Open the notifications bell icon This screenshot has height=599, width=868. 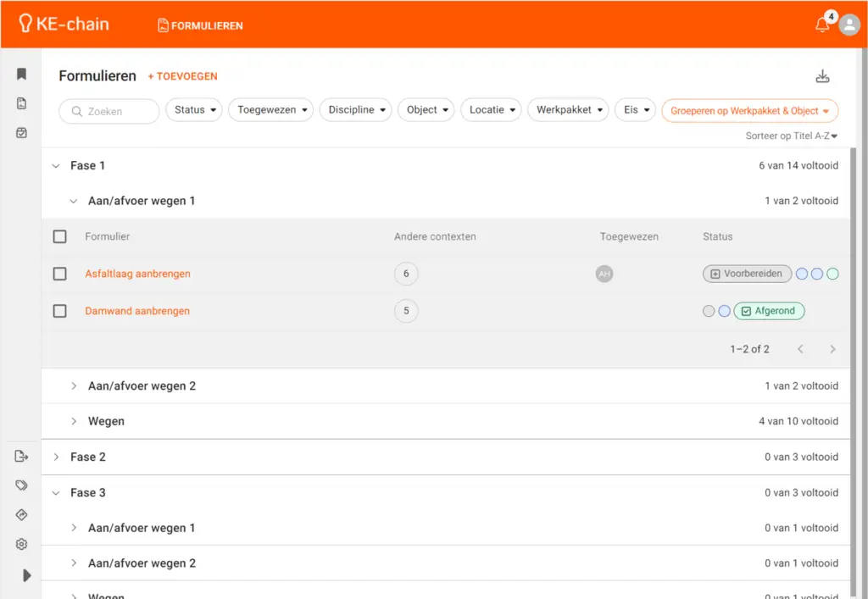[821, 25]
